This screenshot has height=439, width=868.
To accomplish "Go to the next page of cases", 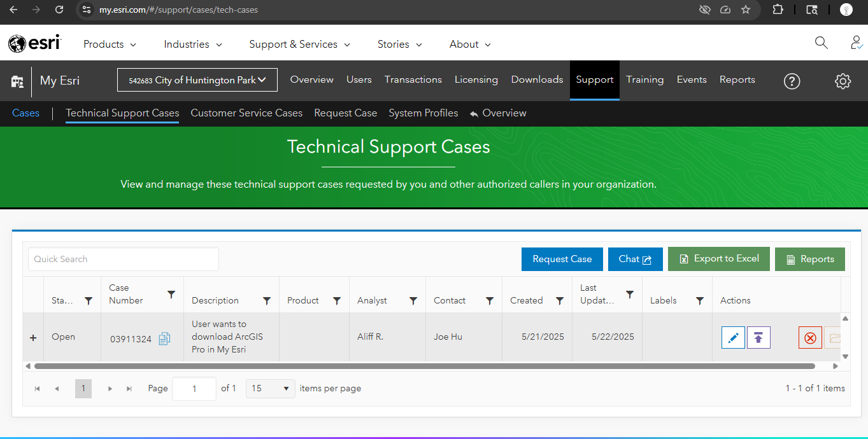I will point(110,389).
